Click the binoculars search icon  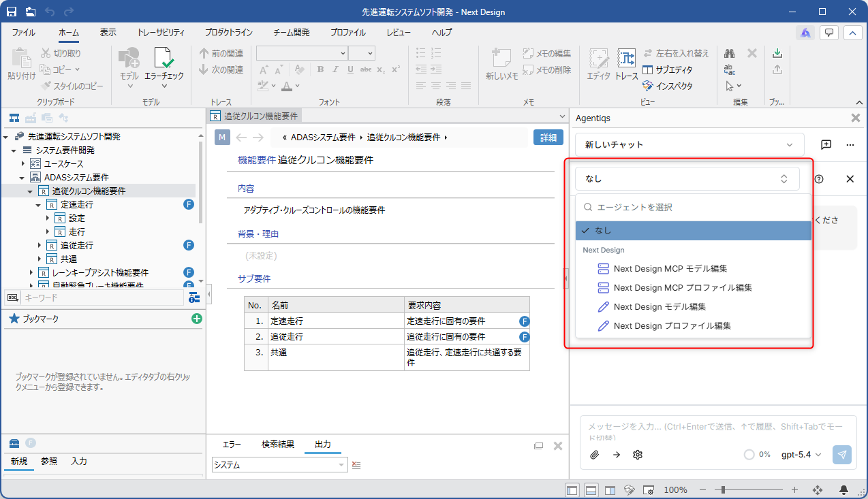pyautogui.click(x=730, y=53)
